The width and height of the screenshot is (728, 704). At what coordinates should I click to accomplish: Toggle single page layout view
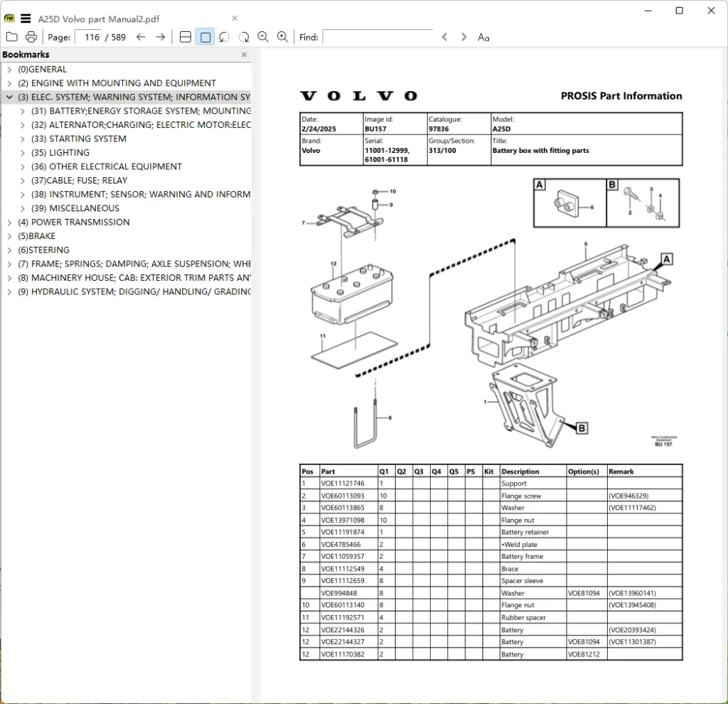click(205, 37)
